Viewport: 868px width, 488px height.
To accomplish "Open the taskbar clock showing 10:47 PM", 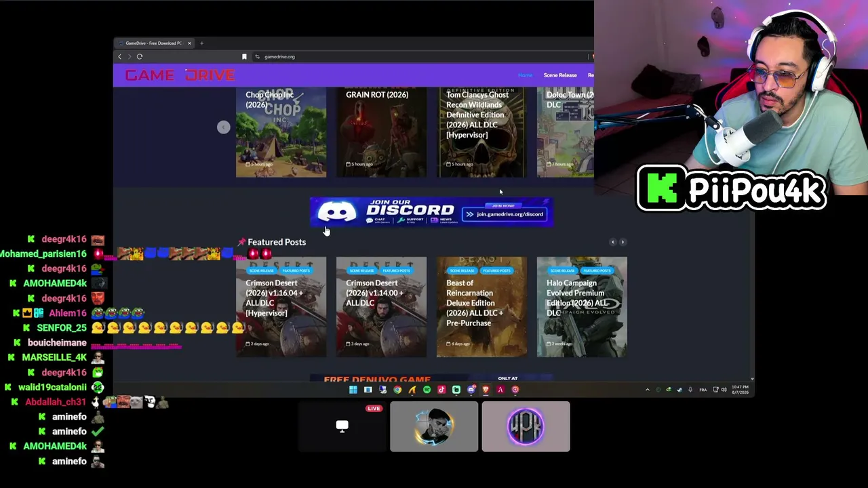I will pos(741,390).
